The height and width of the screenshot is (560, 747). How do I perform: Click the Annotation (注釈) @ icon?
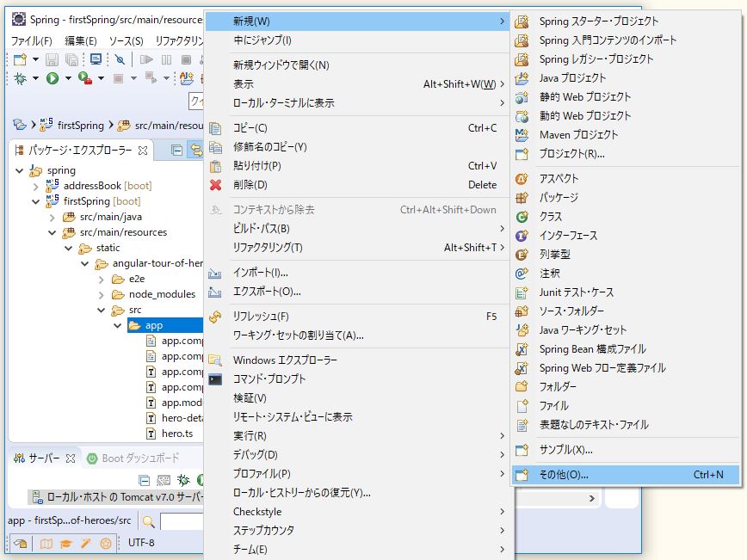[x=522, y=274]
